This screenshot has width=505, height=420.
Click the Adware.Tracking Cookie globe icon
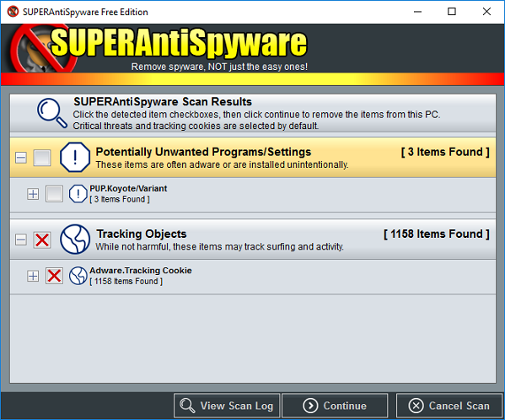(78, 276)
